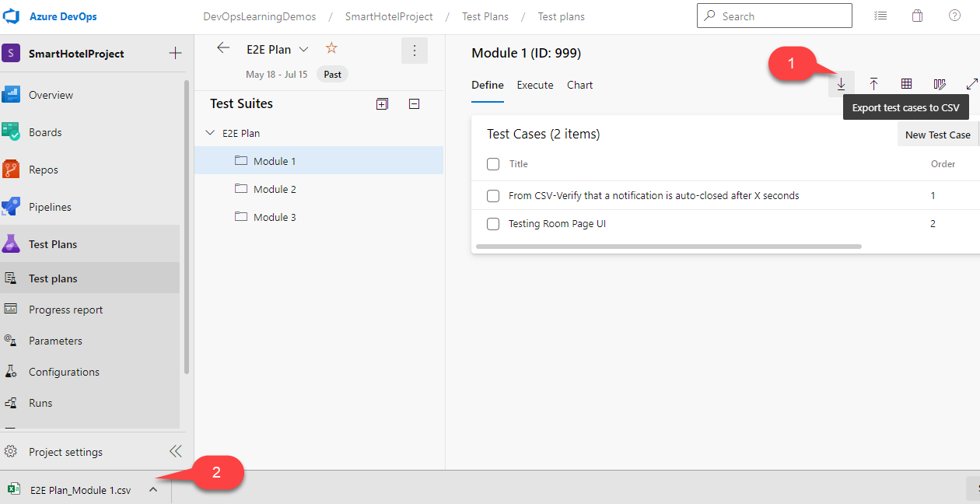Import test cases with up arrow icon
This screenshot has width=980, height=504.
coord(873,84)
